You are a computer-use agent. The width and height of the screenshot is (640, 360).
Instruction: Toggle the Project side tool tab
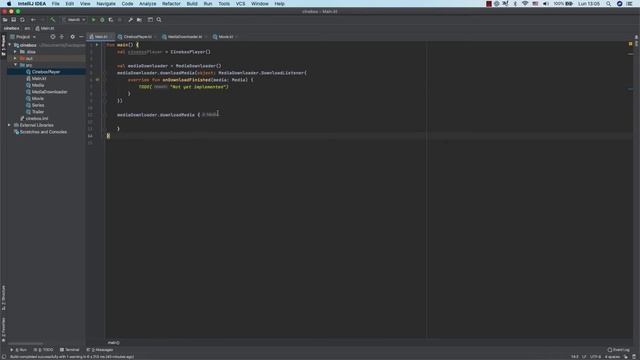pyautogui.click(x=3, y=45)
